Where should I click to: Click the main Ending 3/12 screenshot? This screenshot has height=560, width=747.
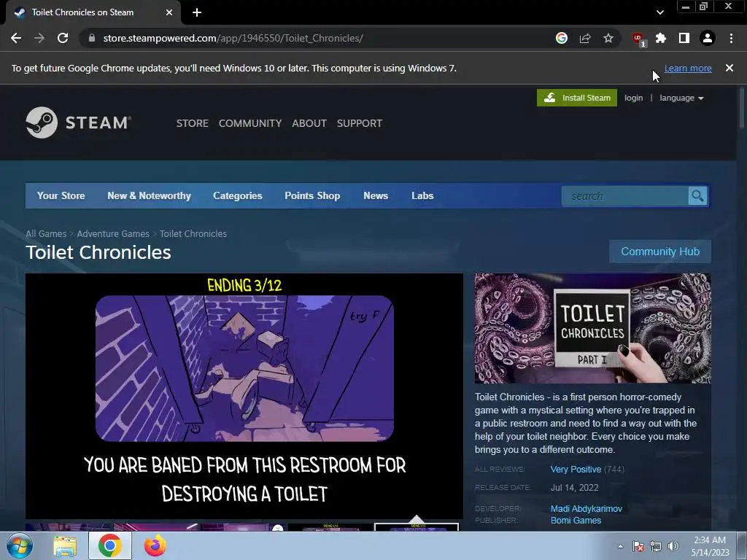244,396
